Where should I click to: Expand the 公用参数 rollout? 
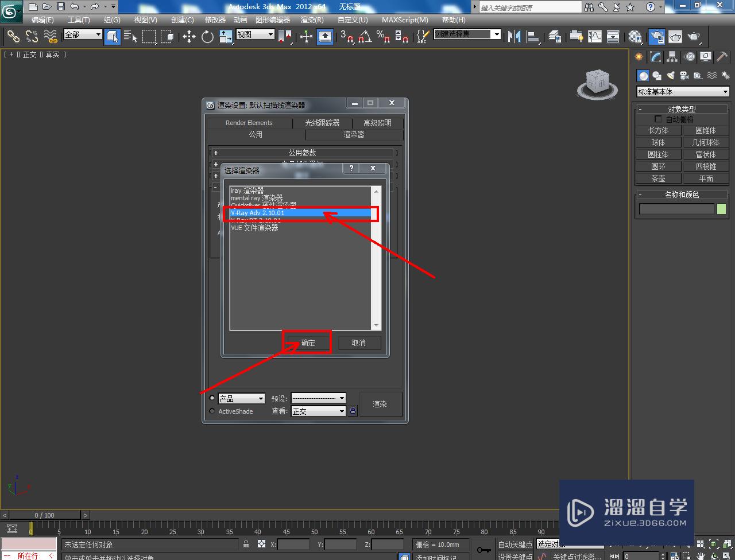pos(303,153)
